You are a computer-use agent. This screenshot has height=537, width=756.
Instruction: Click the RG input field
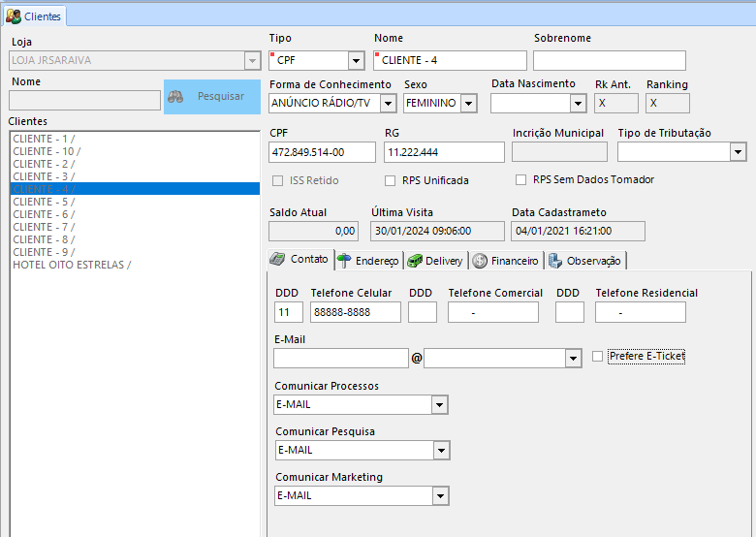point(444,152)
